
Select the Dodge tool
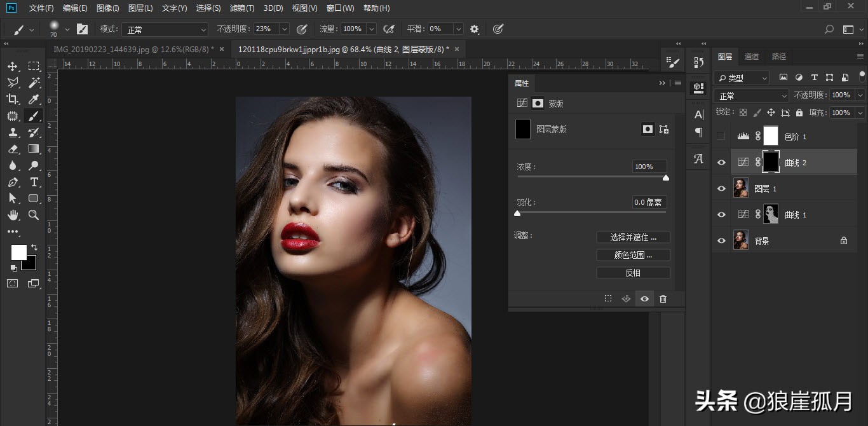coord(34,165)
